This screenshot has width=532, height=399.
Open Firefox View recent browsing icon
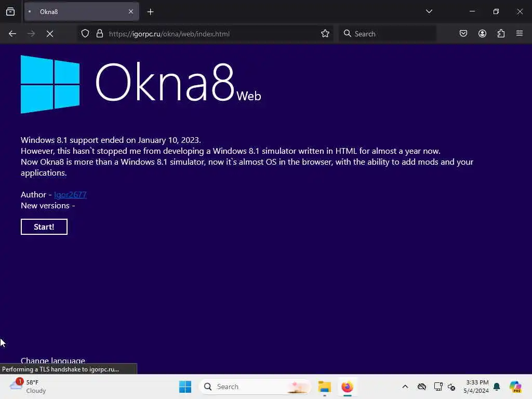10,11
